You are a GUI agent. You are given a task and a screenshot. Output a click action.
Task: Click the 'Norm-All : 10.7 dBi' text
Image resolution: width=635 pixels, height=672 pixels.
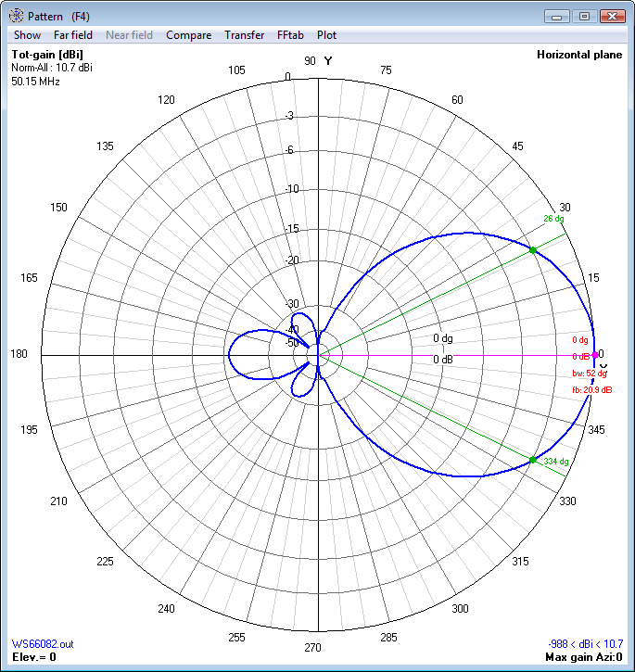(x=52, y=68)
